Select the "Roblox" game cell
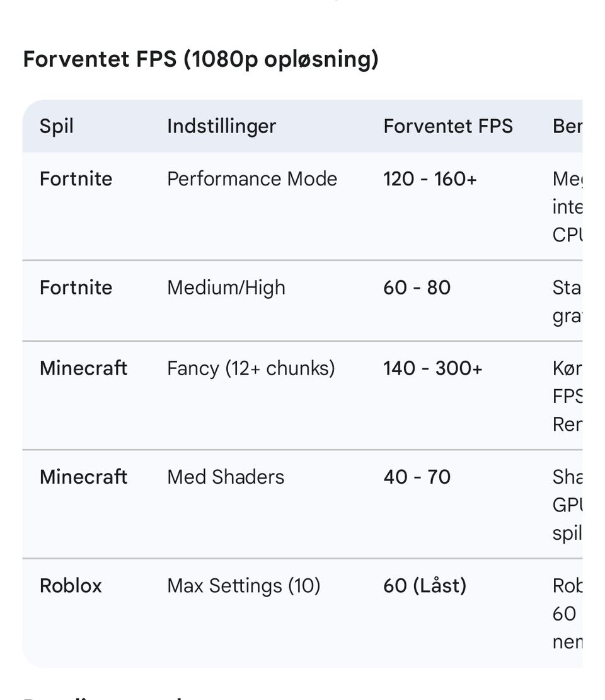This screenshot has width=605, height=700. click(x=71, y=586)
